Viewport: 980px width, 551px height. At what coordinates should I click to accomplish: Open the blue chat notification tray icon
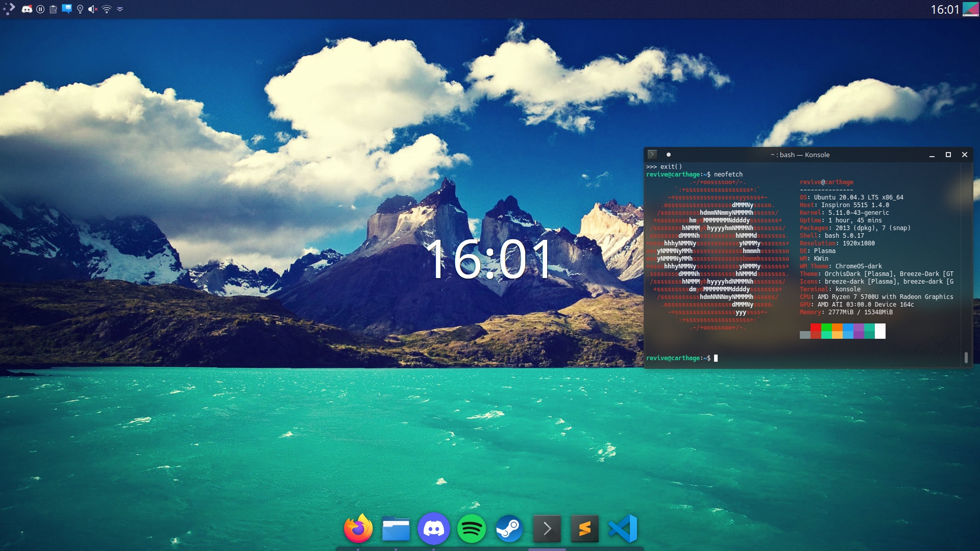click(67, 9)
